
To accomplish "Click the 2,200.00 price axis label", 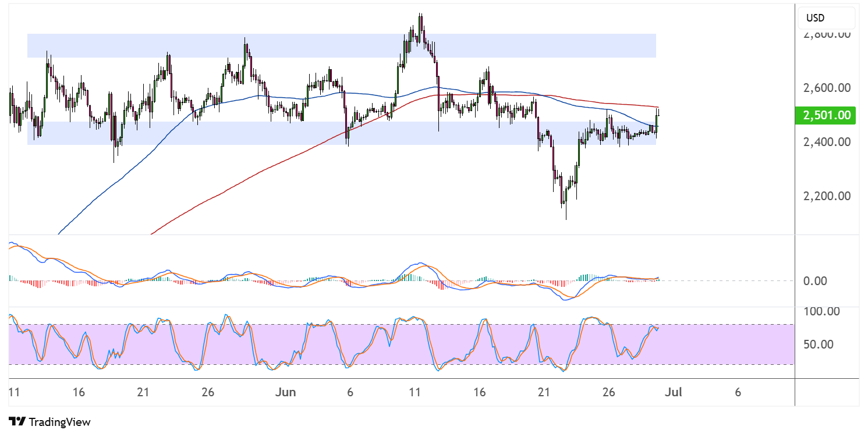I will 827,196.
